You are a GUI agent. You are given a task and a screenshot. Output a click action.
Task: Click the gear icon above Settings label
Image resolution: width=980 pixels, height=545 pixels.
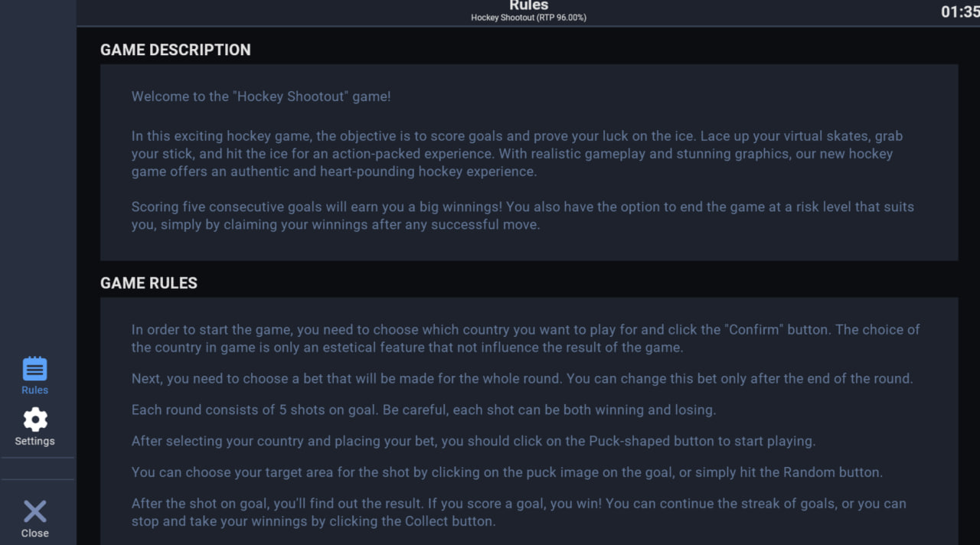[34, 419]
